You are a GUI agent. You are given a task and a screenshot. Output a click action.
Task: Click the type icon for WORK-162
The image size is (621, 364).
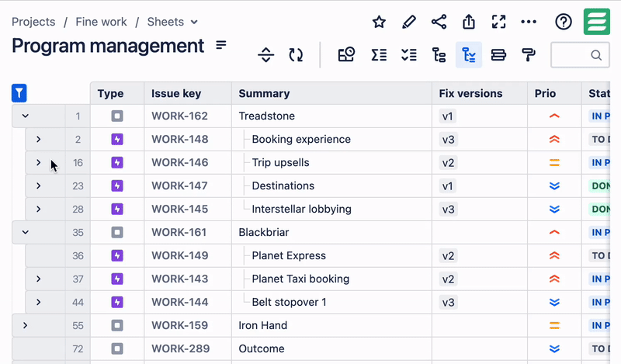tap(117, 116)
